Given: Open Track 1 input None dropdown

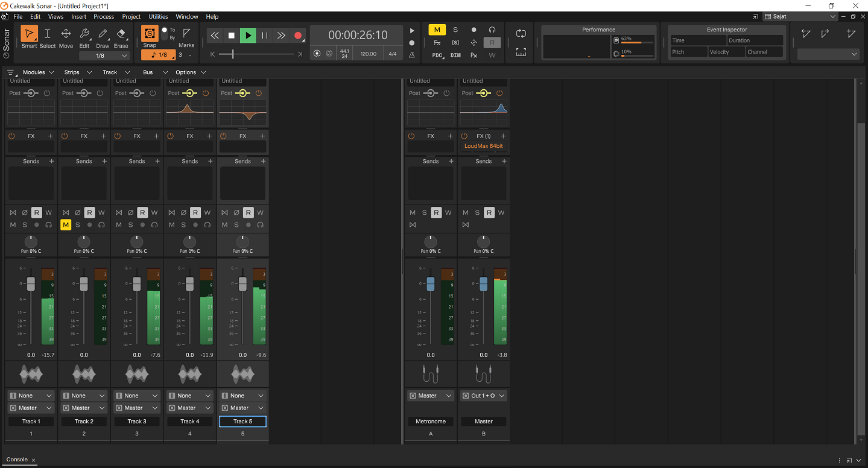Looking at the screenshot, I should coord(31,396).
